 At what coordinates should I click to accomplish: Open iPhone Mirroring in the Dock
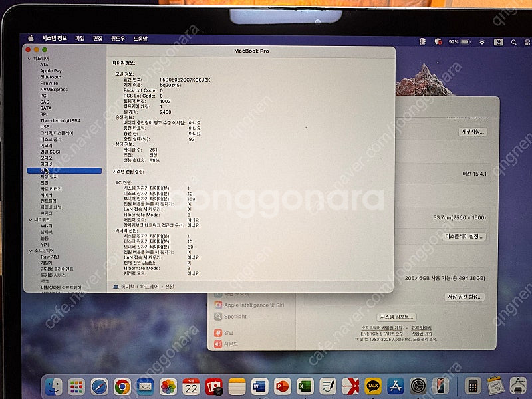pyautogui.click(x=441, y=386)
